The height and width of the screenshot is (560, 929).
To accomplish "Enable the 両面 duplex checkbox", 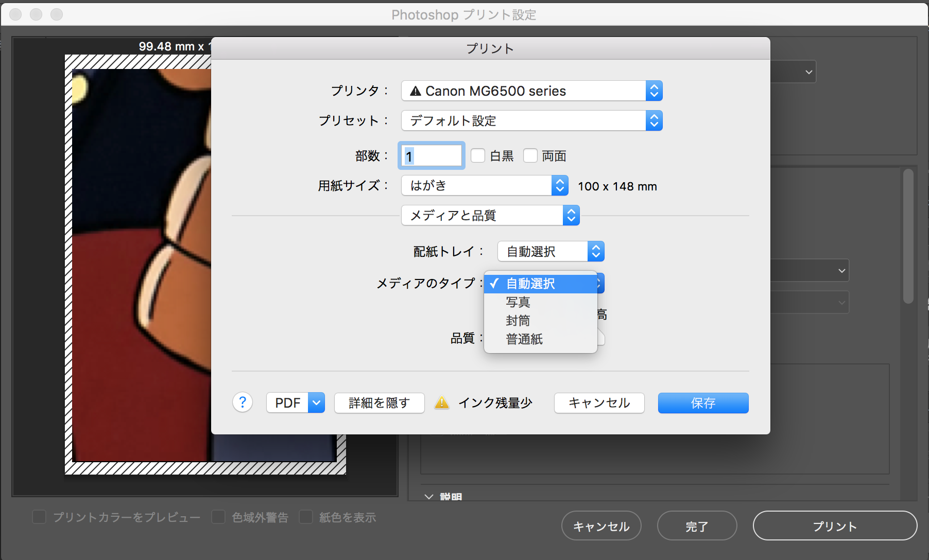I will pyautogui.click(x=530, y=155).
